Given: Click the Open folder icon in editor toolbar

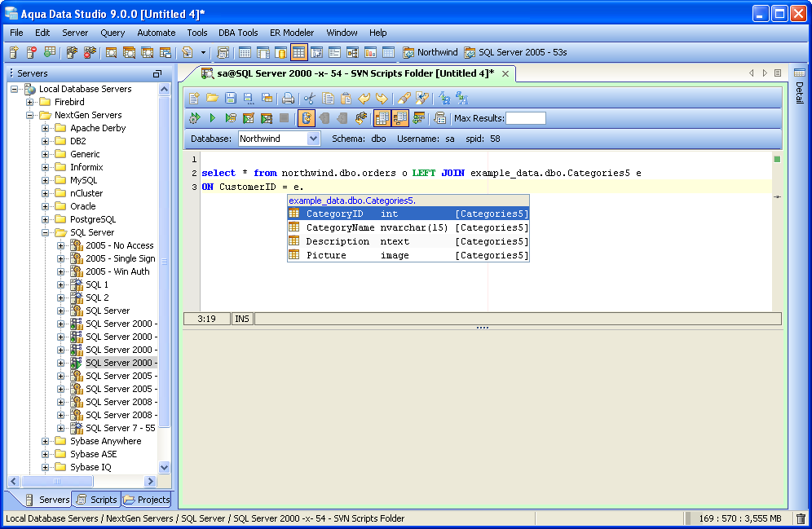Looking at the screenshot, I should pyautogui.click(x=212, y=99).
